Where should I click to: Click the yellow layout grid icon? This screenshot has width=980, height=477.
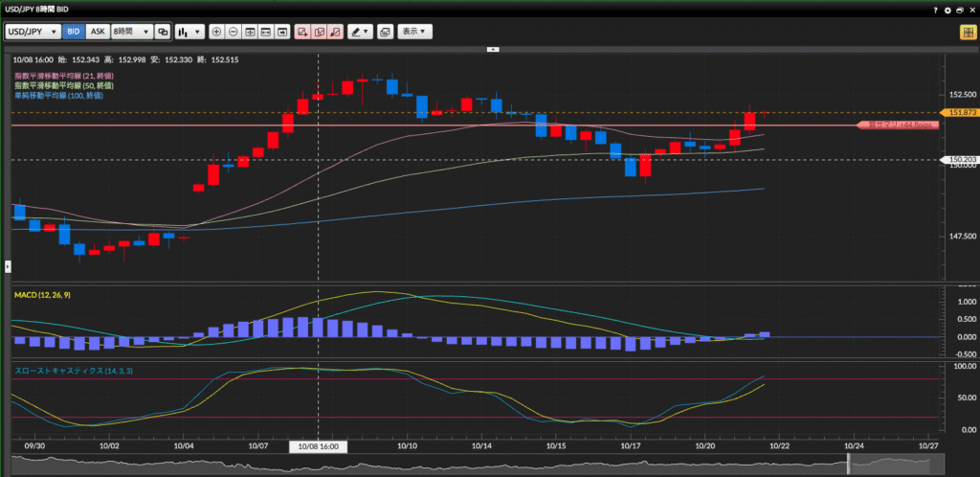[968, 32]
